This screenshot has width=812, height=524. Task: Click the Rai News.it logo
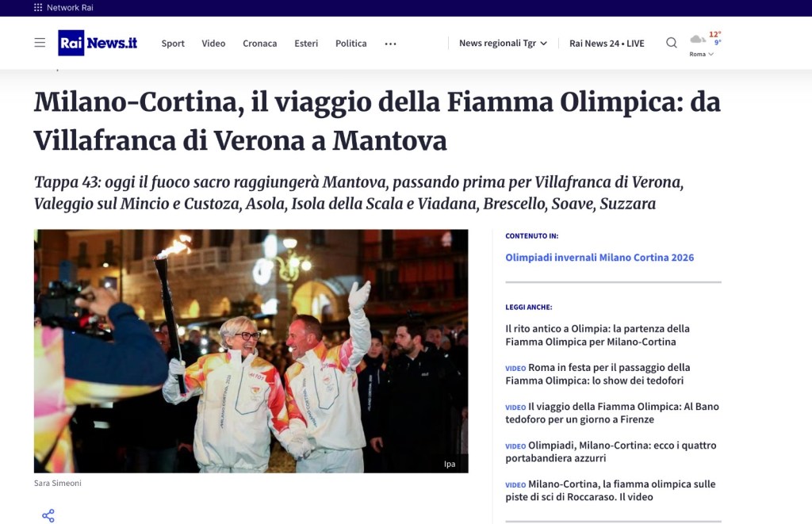tap(98, 43)
